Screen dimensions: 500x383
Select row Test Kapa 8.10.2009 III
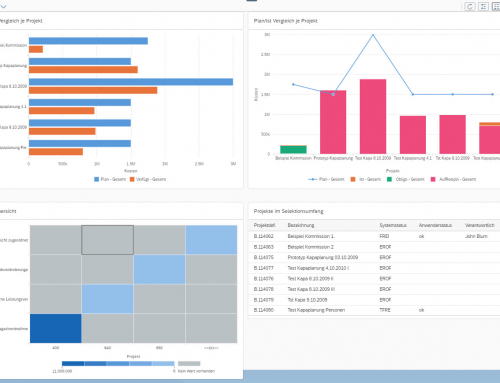(x=374, y=289)
